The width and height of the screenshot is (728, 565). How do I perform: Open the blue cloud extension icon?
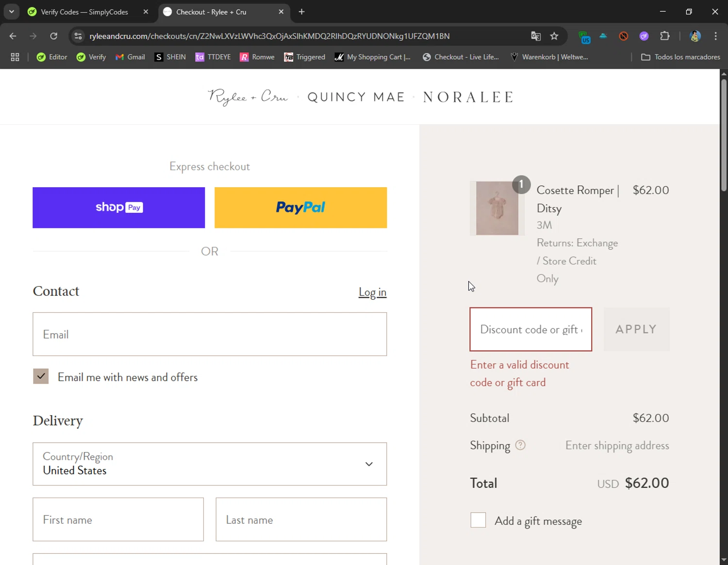[603, 36]
